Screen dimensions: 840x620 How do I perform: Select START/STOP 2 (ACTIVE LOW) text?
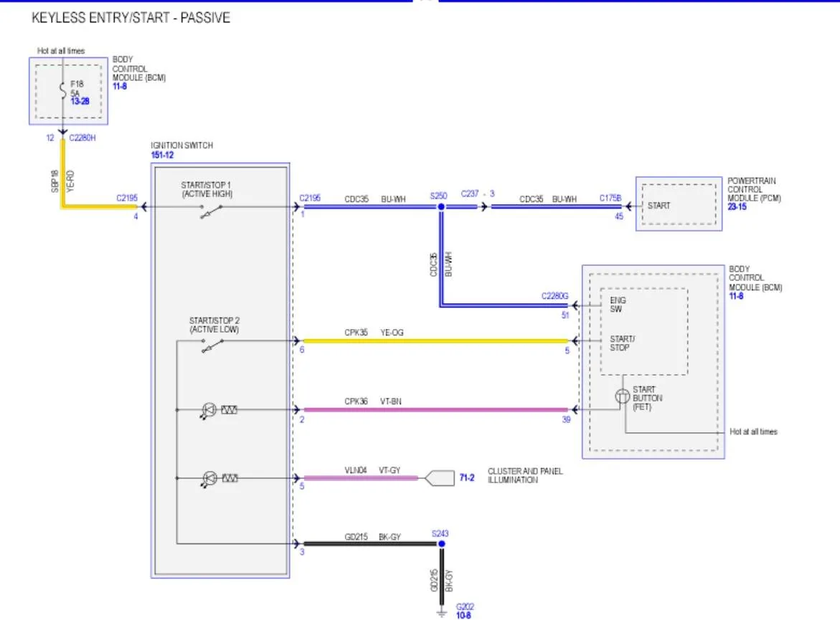214,325
